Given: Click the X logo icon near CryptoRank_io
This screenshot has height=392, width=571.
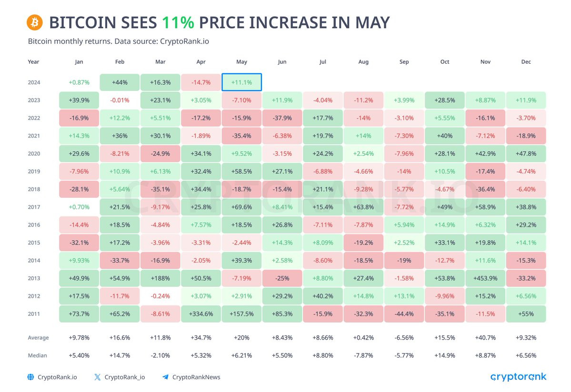Looking at the screenshot, I should [x=97, y=377].
